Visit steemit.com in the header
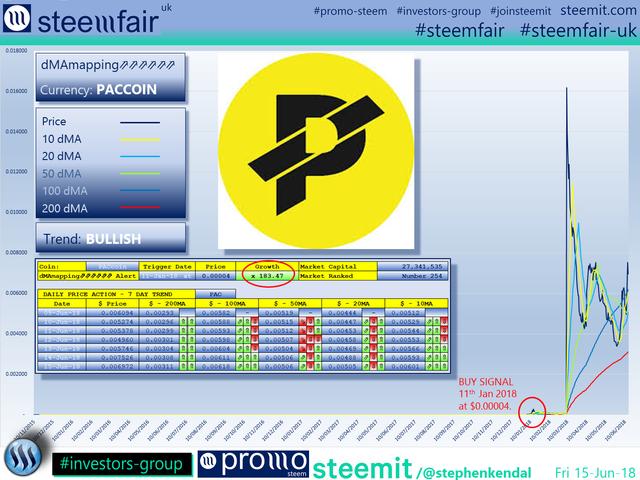640x480 pixels. click(x=598, y=10)
